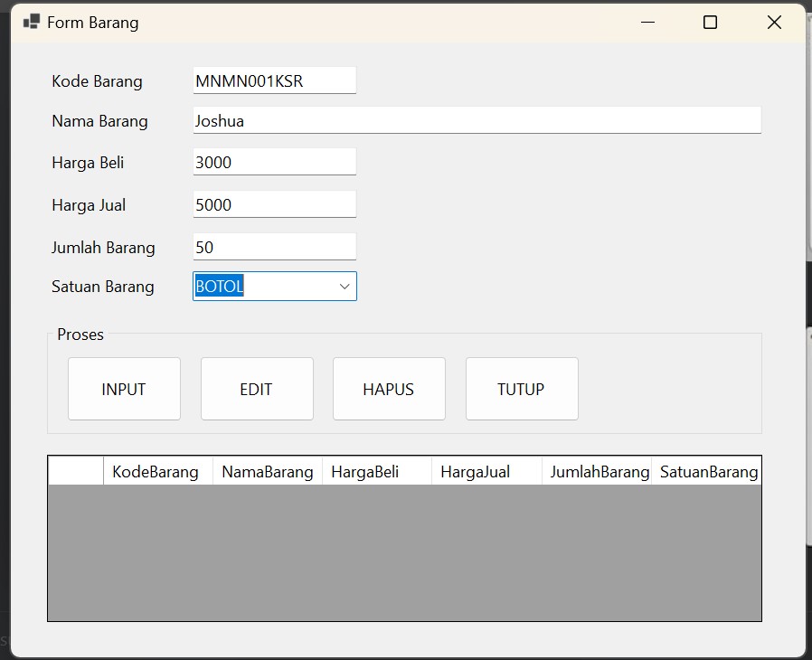Maximize the Form Barang window
This screenshot has width=812, height=660.
point(710,23)
